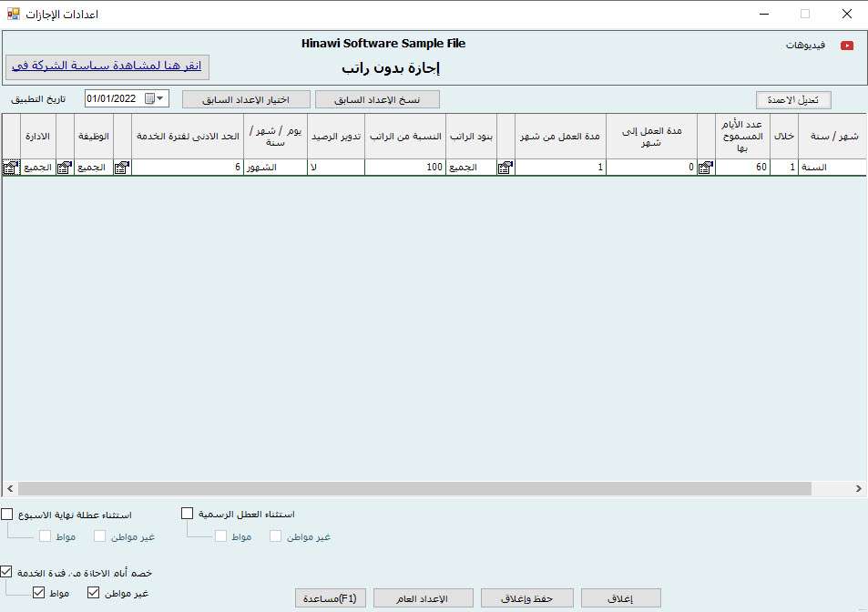The width and height of the screenshot is (868, 612).
Task: Uncheck خصم أيام الاجازة من فترة الخدمة
Action: 6,572
